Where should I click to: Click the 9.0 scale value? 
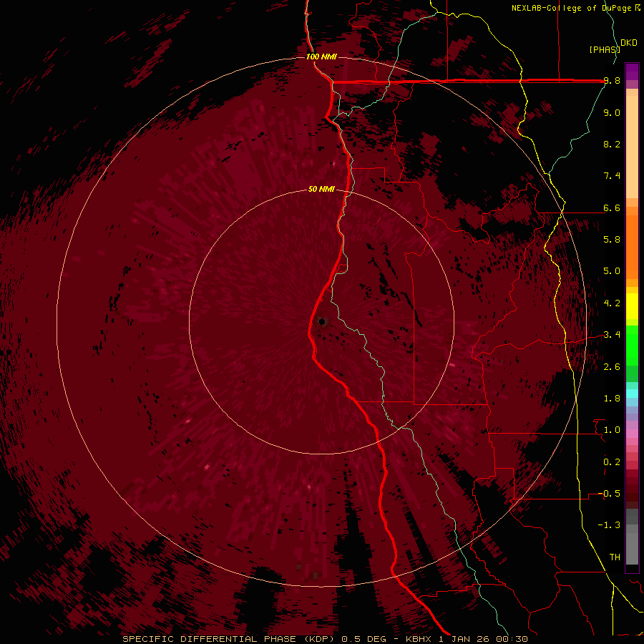[x=612, y=112]
